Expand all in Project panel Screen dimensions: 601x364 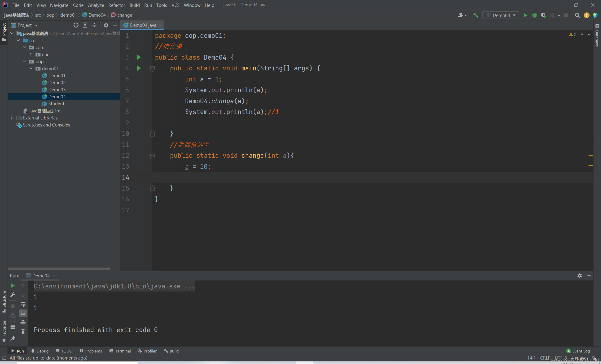point(85,25)
